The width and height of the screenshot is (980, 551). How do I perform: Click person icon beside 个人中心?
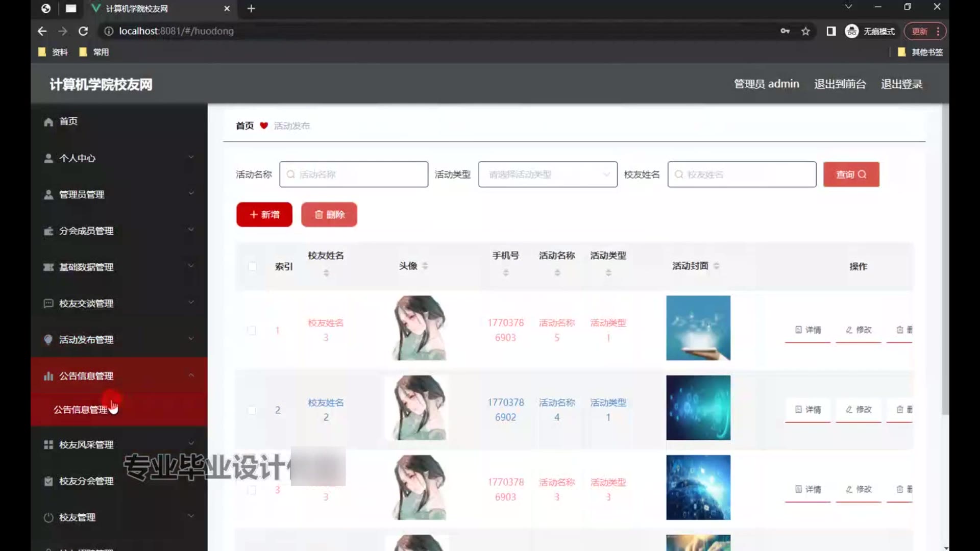pos(48,158)
